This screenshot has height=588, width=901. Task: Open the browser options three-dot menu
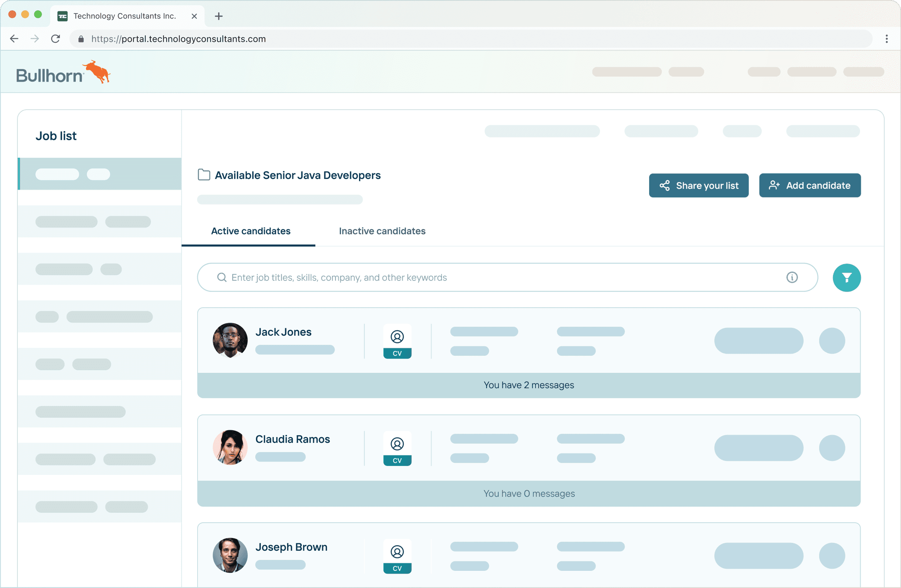point(887,39)
